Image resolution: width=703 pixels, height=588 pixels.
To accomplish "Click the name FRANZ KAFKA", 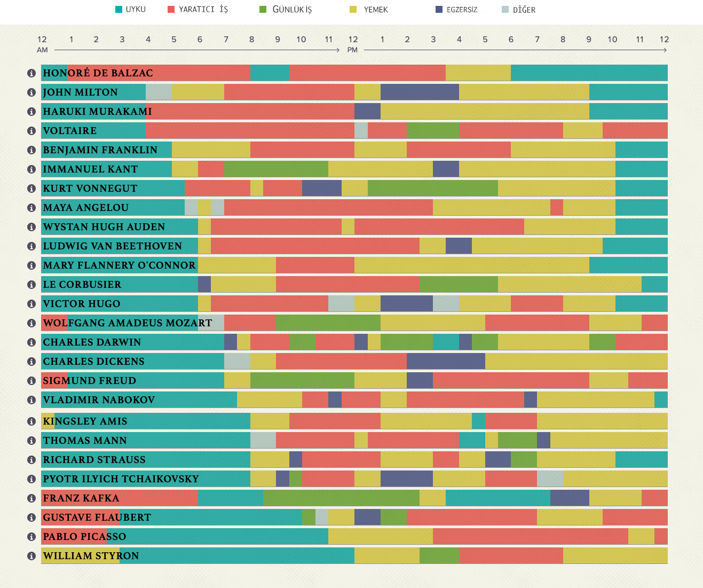I will pyautogui.click(x=81, y=498).
